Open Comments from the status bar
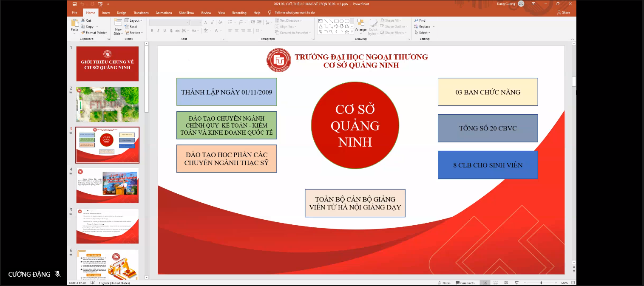The height and width of the screenshot is (286, 644). pos(465,283)
